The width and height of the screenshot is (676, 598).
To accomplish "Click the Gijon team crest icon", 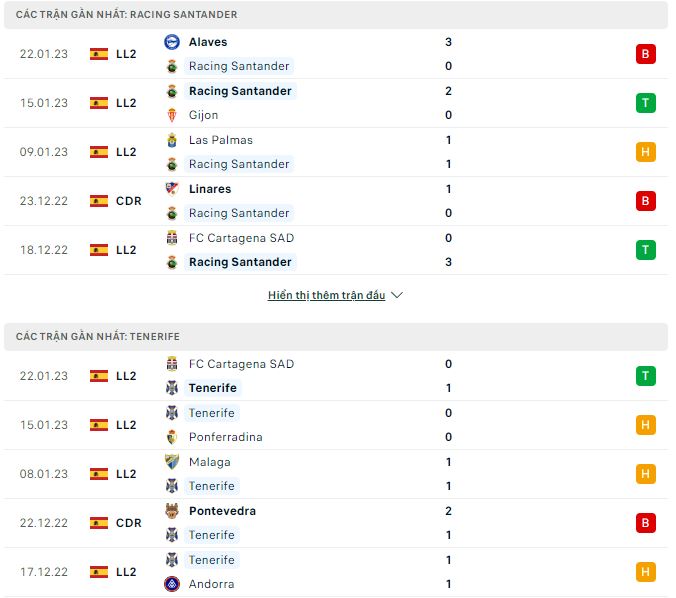I will (171, 115).
